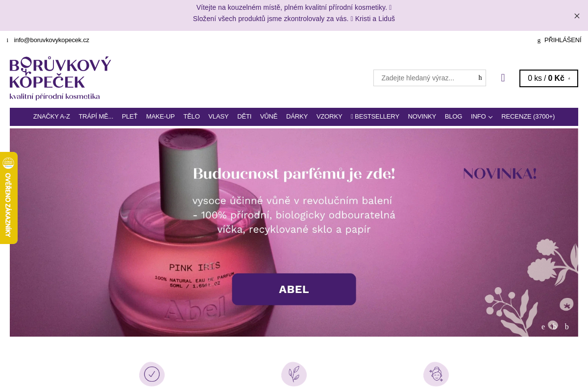Click the info@boruvkovykopecek.cz email link
The width and height of the screenshot is (588, 392).
[x=51, y=40]
